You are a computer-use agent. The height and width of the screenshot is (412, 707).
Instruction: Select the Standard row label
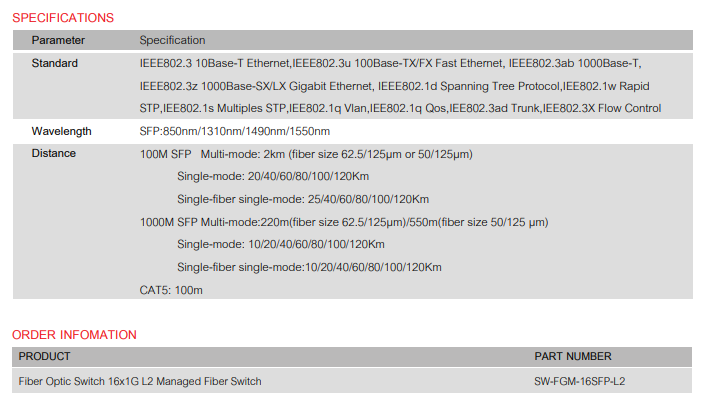55,63
